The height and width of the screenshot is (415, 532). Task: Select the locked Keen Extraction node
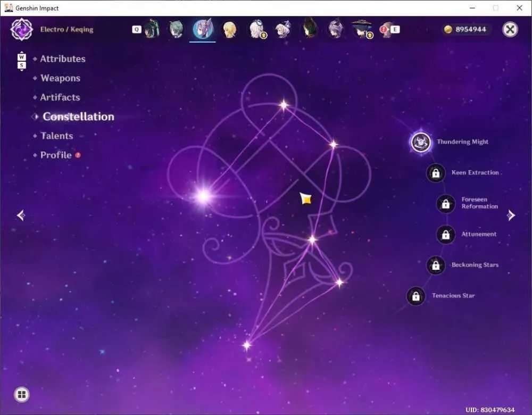coord(436,173)
